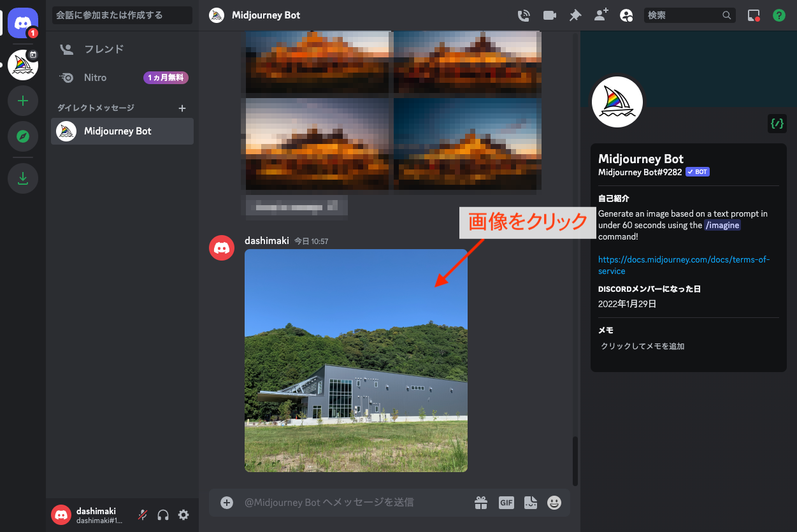Open the Nitro page
Image resolution: width=797 pixels, height=532 pixels.
(x=96, y=78)
